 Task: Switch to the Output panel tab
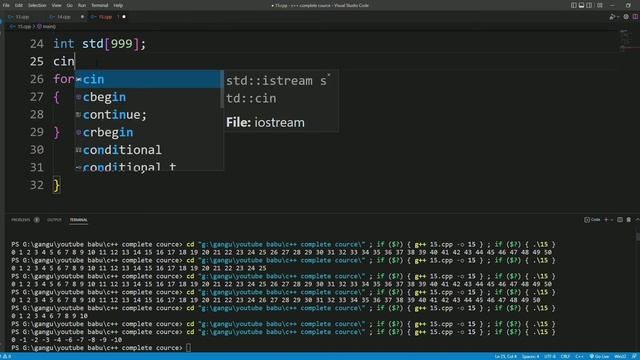coord(54,220)
